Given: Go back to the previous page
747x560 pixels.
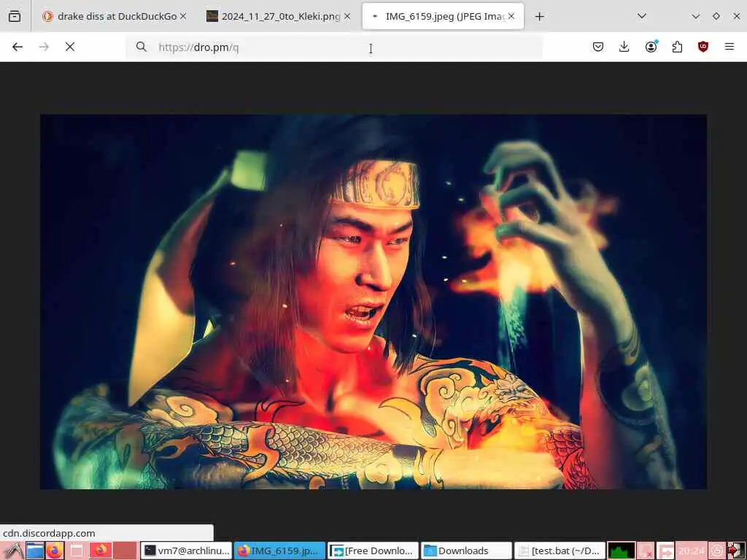Looking at the screenshot, I should tap(18, 47).
